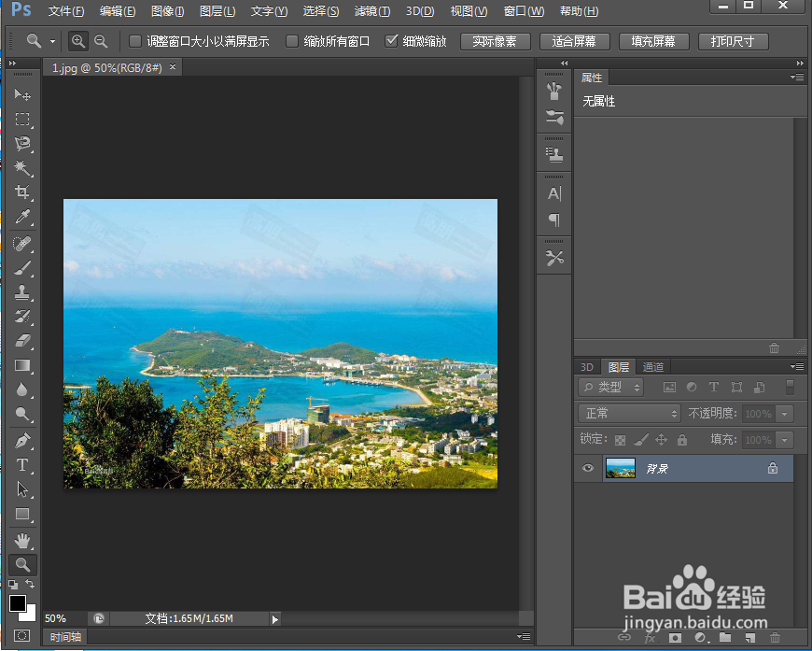Screen dimensions: 812x651
Task: Toggle layer filtering switch on or off
Action: (x=790, y=387)
